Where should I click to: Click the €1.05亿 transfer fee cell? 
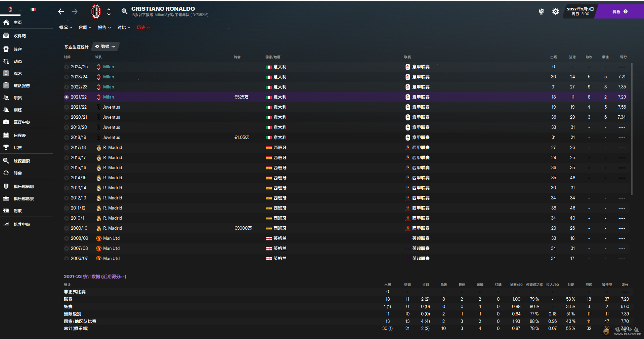pyautogui.click(x=242, y=138)
